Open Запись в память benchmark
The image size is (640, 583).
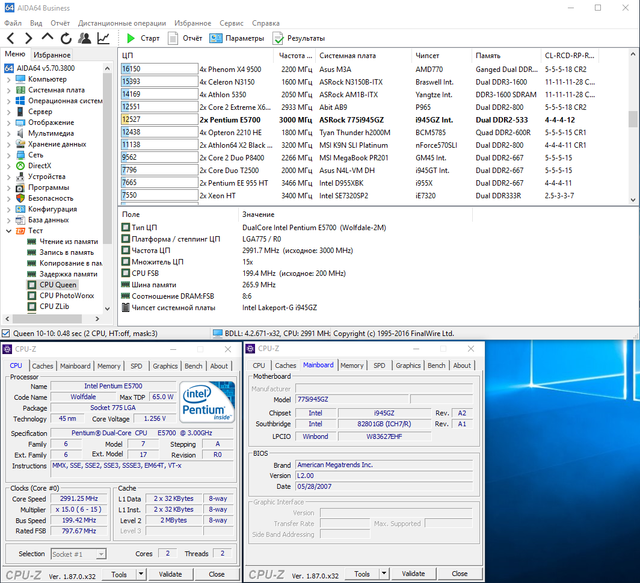67,252
